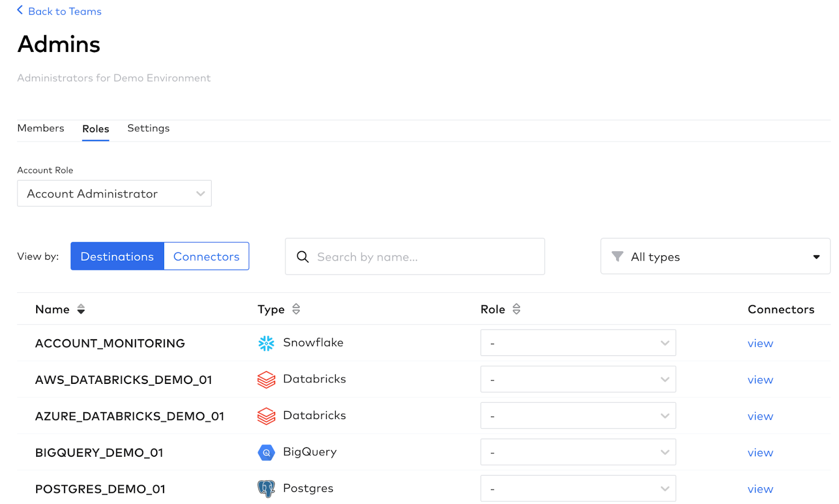Click the funnel filter icon
Viewport: 839px width, 504px height.
(x=617, y=256)
